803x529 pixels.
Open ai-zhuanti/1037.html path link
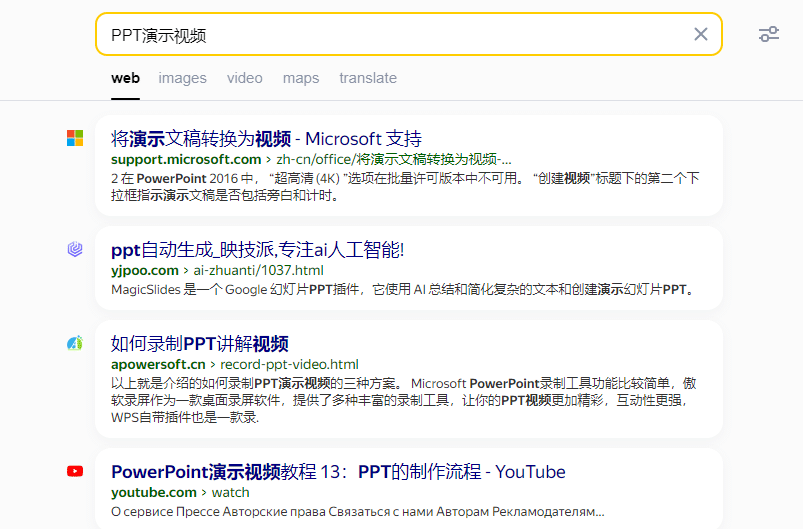pos(259,270)
